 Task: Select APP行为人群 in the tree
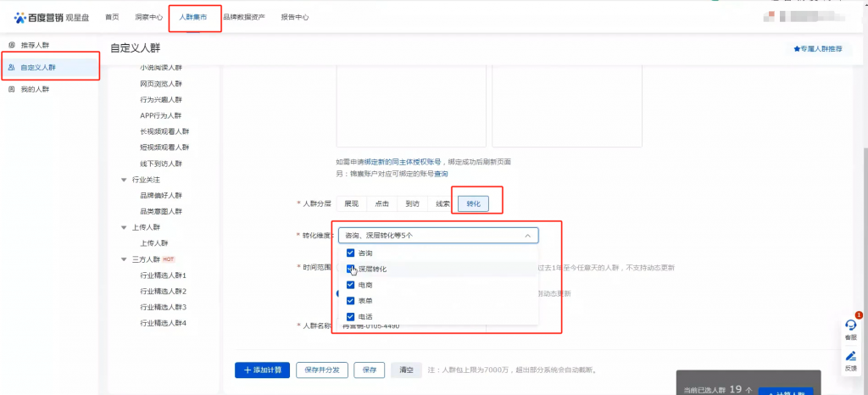coord(161,115)
